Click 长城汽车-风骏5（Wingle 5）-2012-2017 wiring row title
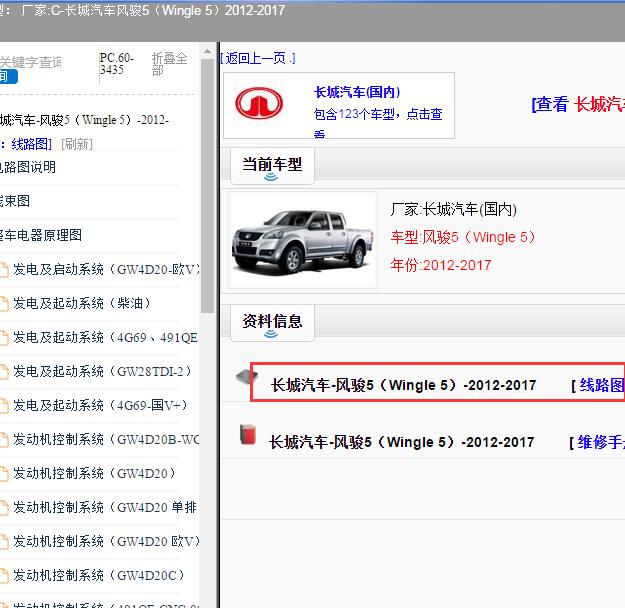Screen dimensions: 625x608 [403, 385]
